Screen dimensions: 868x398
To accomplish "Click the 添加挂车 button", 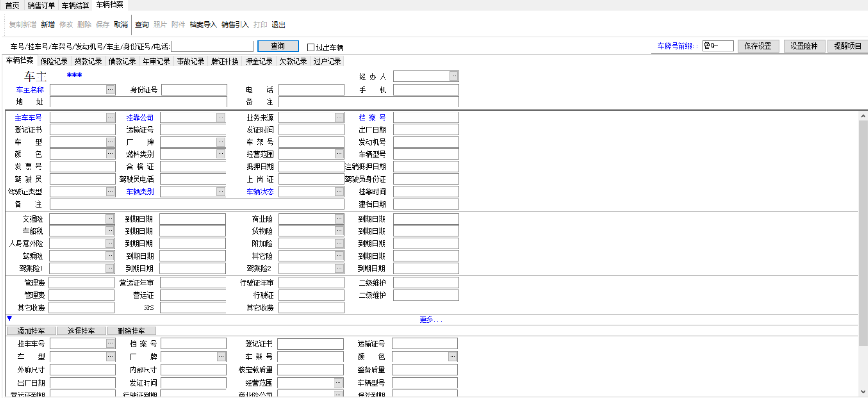I will pyautogui.click(x=31, y=331).
